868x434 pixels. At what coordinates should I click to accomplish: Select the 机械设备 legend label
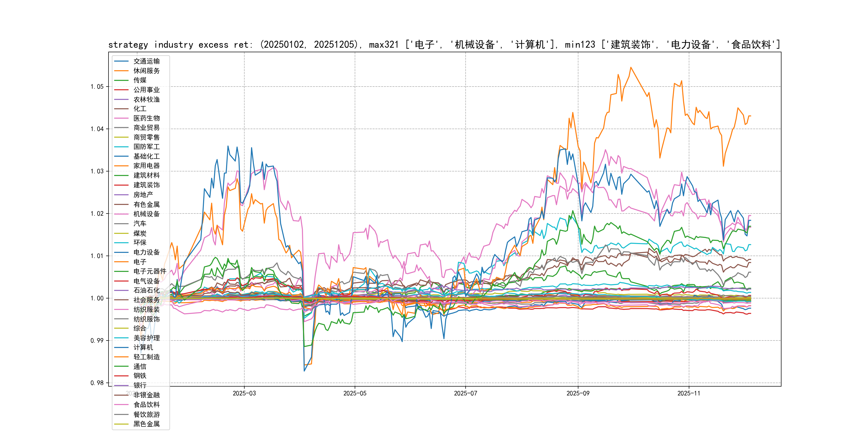146,214
